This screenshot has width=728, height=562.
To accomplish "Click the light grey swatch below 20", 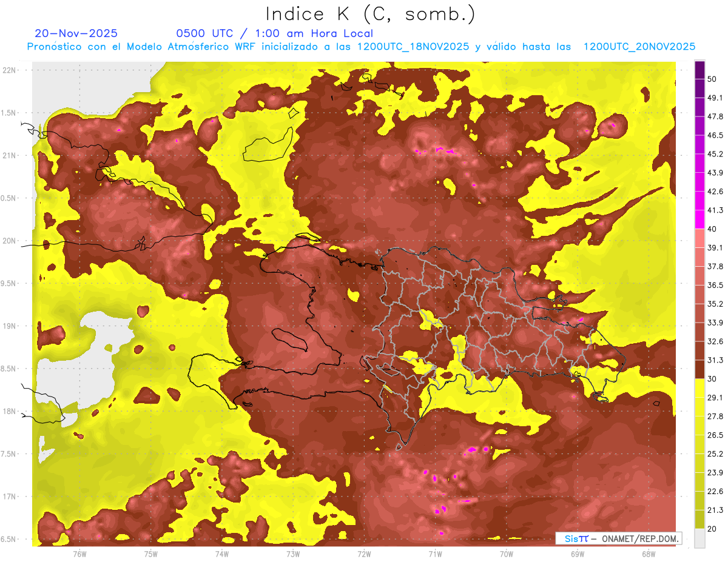I will click(699, 538).
